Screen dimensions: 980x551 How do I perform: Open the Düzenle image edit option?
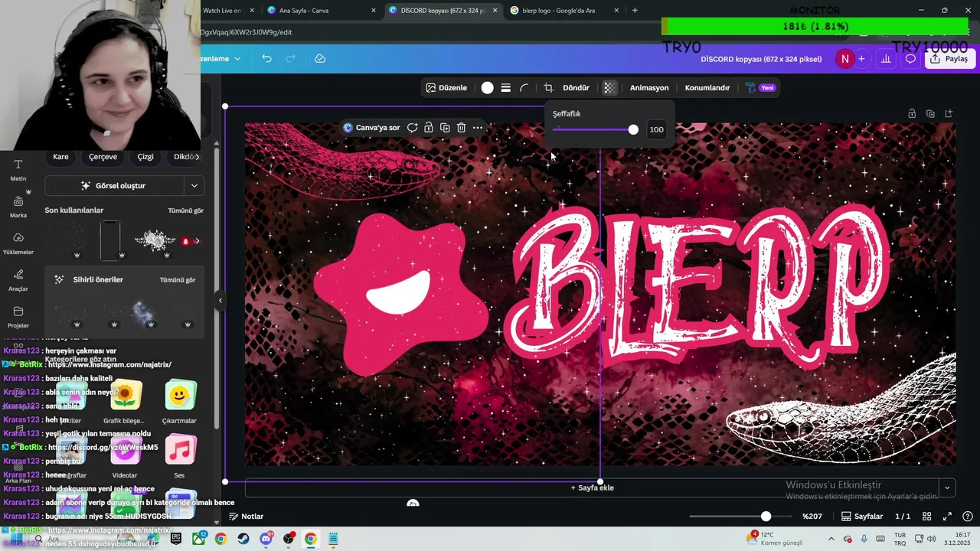pyautogui.click(x=446, y=88)
